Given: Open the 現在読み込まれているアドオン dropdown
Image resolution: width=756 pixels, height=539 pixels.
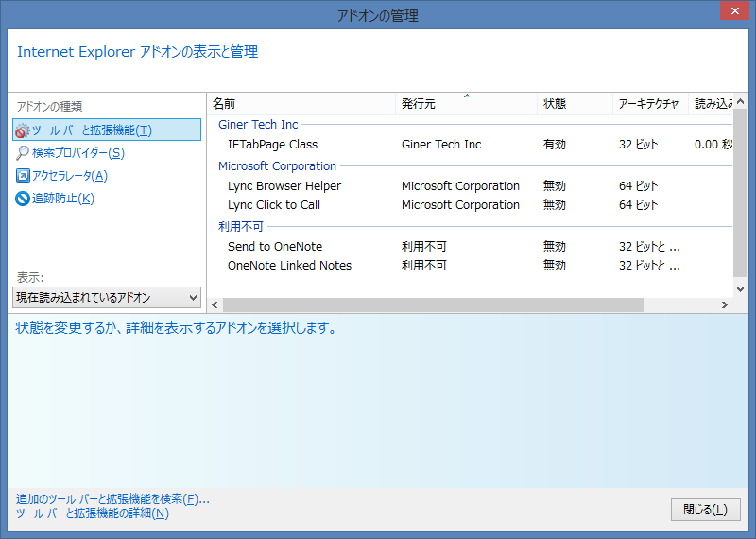Looking at the screenshot, I should [107, 297].
